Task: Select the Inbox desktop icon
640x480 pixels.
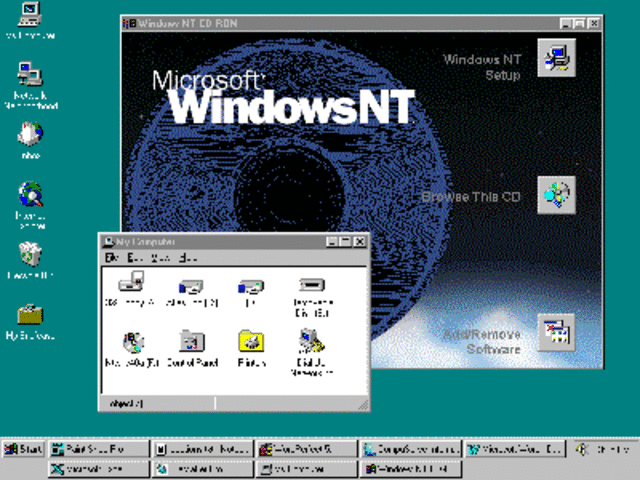Action: click(x=30, y=134)
